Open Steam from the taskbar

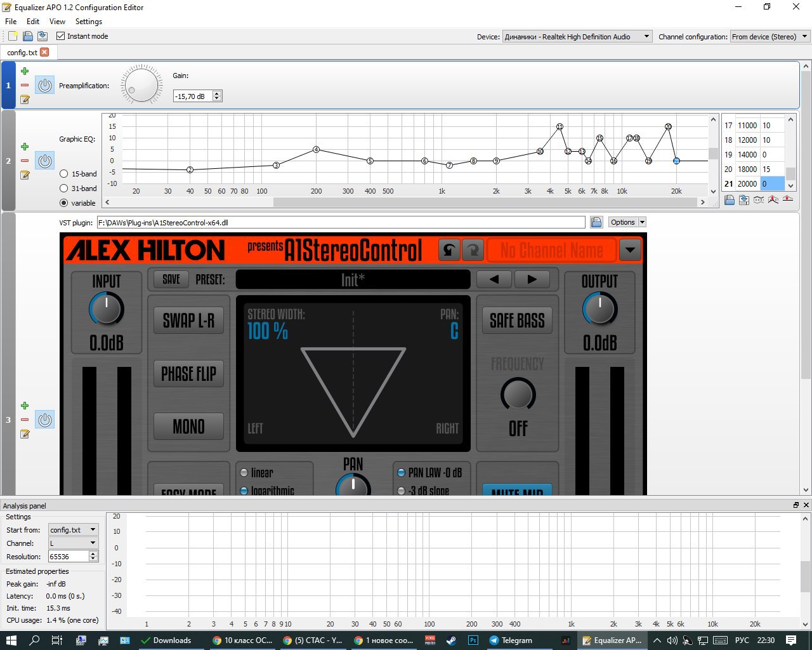451,640
